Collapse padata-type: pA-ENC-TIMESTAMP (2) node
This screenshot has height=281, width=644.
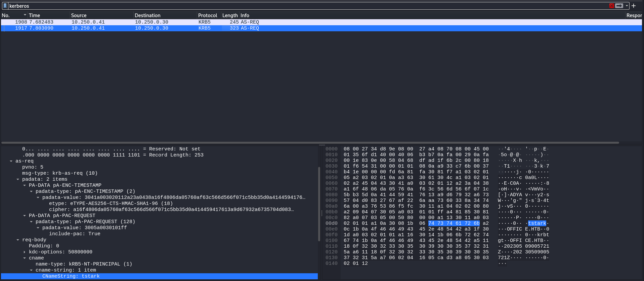tap(31, 191)
